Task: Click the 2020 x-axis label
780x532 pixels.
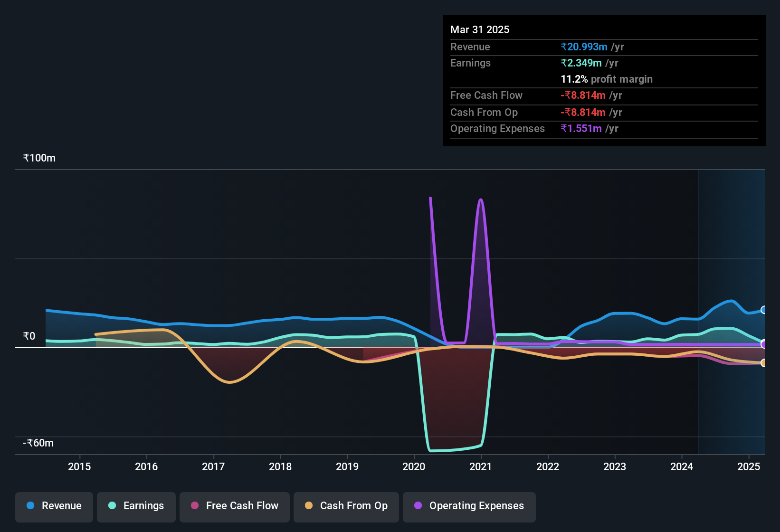Action: (x=414, y=467)
